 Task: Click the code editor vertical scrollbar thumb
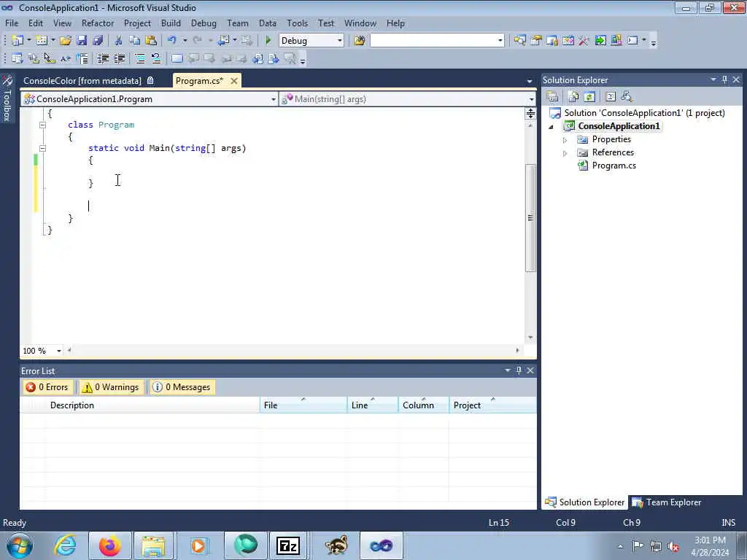[x=530, y=217]
